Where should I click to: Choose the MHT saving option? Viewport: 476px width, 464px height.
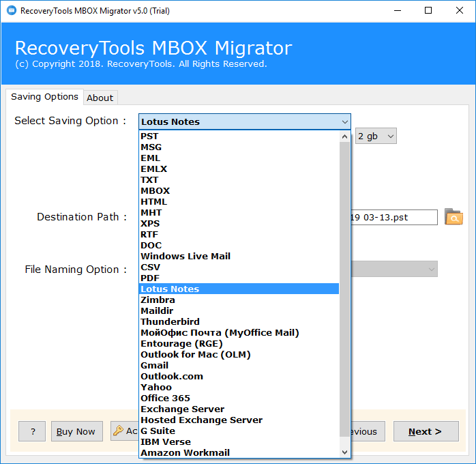click(x=239, y=213)
